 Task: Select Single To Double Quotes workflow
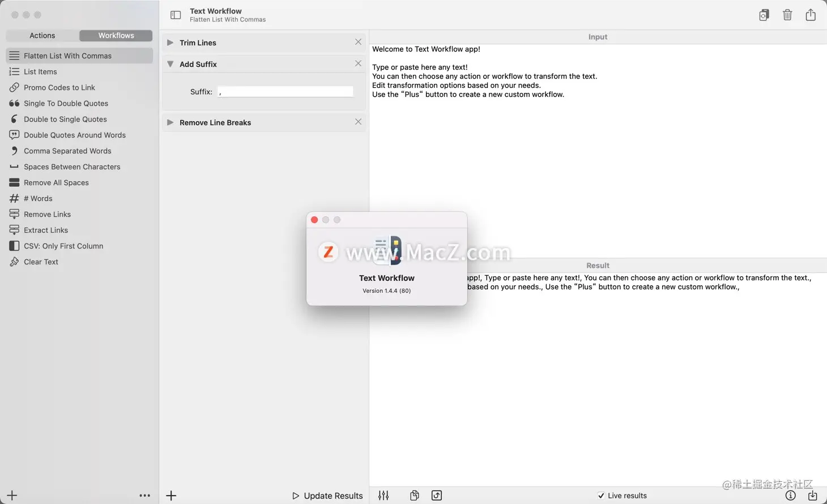tap(79, 103)
